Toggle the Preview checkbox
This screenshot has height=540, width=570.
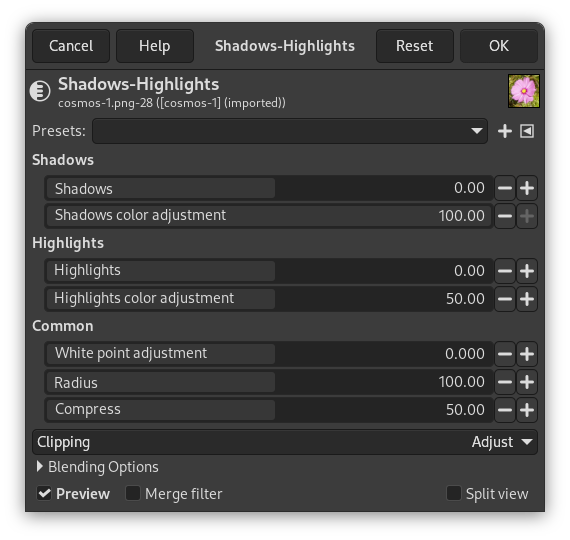pos(44,493)
